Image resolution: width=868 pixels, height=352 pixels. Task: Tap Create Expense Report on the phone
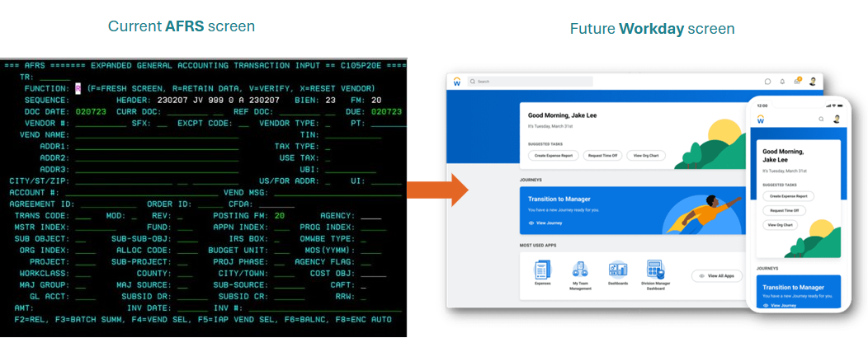pos(788,196)
